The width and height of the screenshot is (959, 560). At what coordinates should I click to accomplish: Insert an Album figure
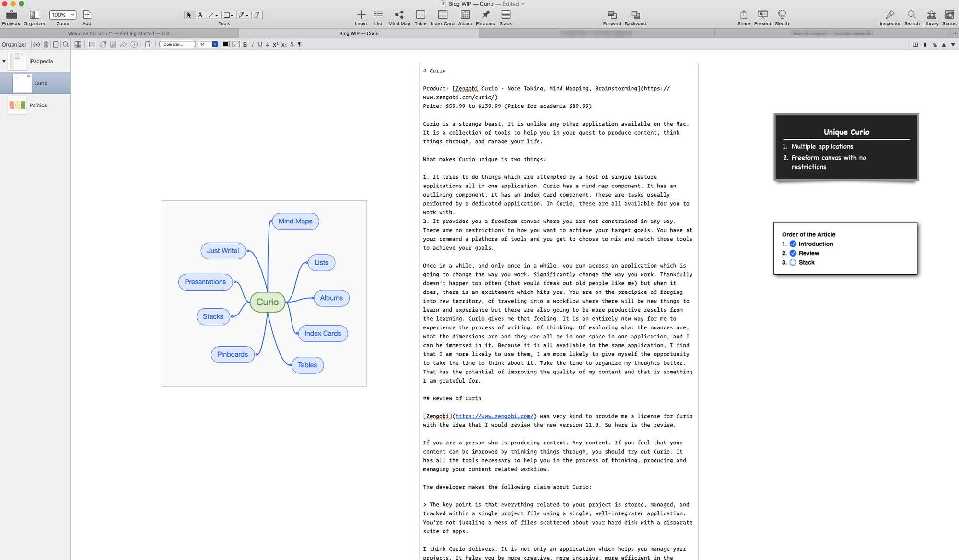pyautogui.click(x=465, y=14)
